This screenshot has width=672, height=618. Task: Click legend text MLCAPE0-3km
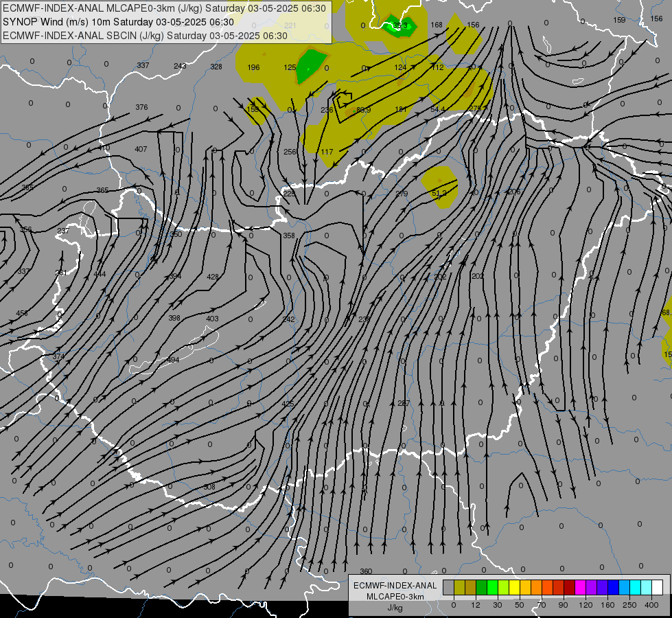[395, 597]
